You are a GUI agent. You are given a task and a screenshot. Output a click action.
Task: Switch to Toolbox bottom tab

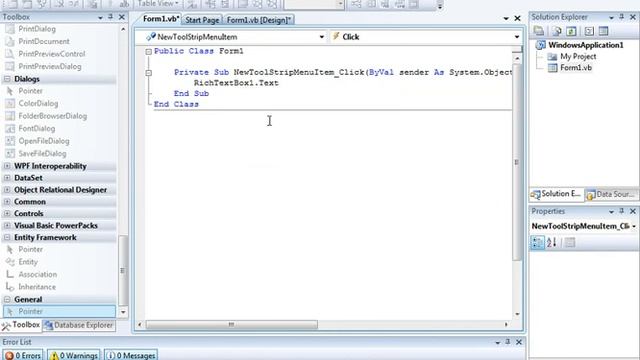(x=21, y=325)
